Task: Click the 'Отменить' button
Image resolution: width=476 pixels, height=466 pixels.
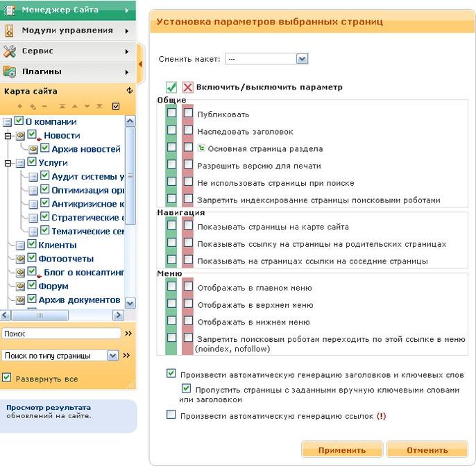Action: (x=427, y=450)
